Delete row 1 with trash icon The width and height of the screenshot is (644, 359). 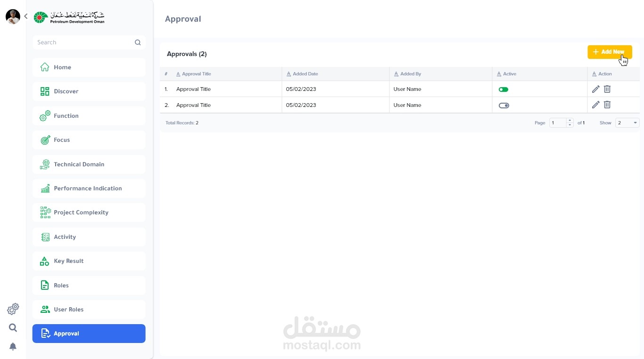(607, 89)
